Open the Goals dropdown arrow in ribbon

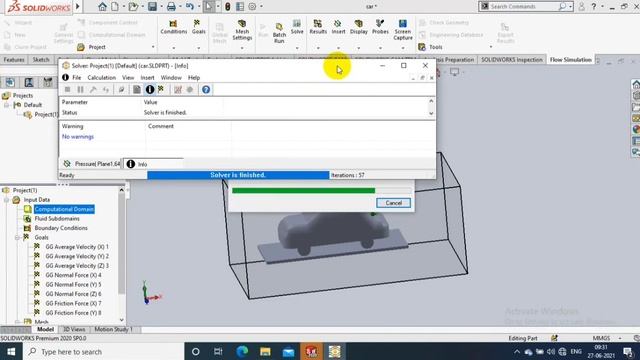[199, 48]
